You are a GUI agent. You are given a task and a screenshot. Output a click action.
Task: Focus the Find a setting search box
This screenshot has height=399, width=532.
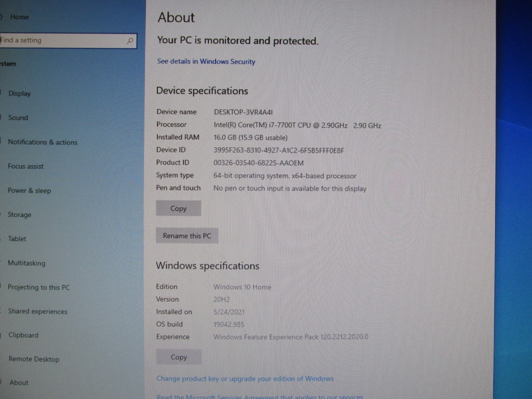[x=68, y=41]
